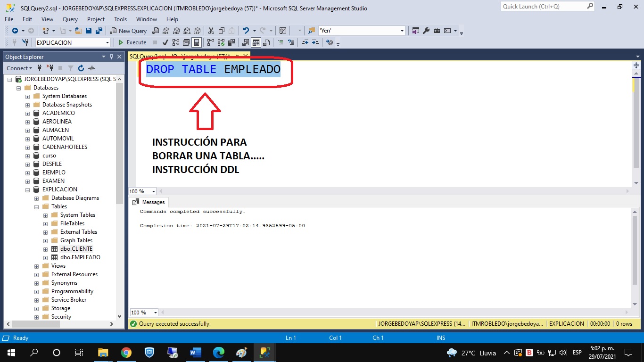
Task: Open Windows Start menu
Action: click(10, 353)
